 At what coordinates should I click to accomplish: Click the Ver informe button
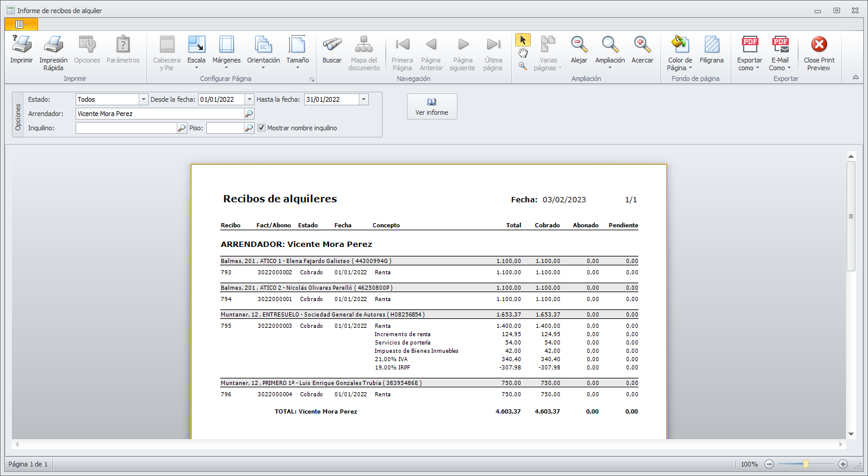432,107
